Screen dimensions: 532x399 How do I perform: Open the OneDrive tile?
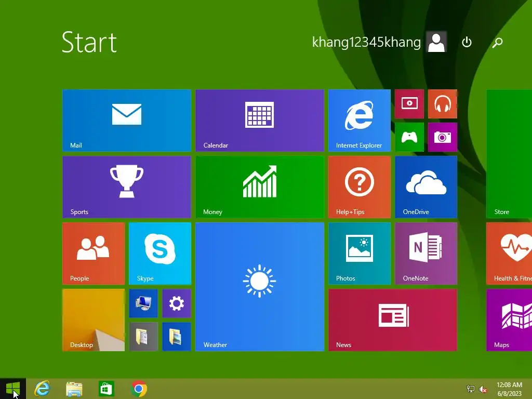pyautogui.click(x=426, y=187)
